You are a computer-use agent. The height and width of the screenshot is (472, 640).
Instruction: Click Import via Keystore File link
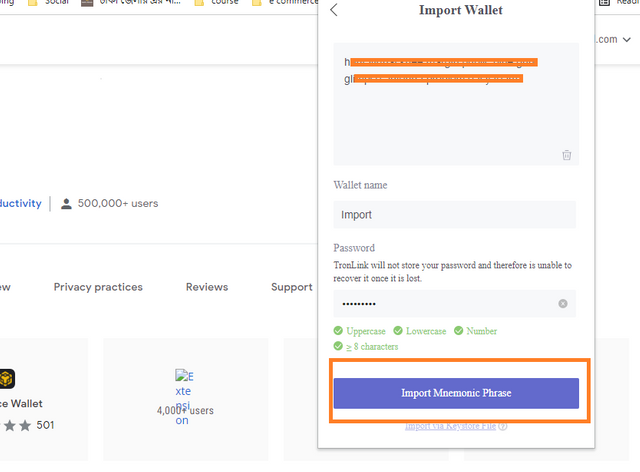coord(449,426)
